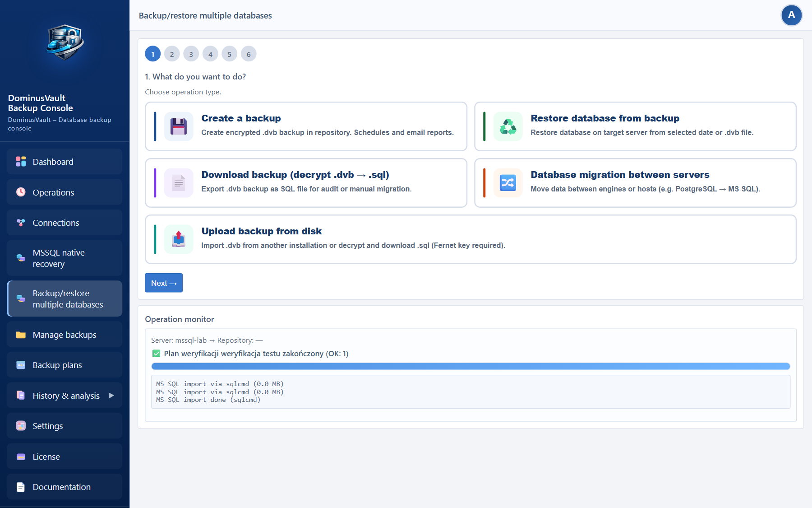This screenshot has height=508, width=812.
Task: Click the Settings sidebar icon
Action: click(21, 426)
